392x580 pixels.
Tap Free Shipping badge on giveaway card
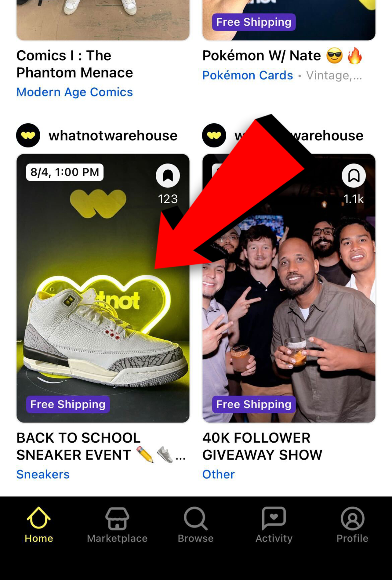click(254, 404)
